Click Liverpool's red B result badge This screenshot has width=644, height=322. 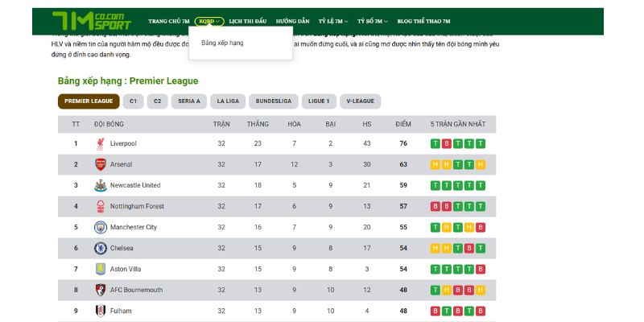pos(447,144)
